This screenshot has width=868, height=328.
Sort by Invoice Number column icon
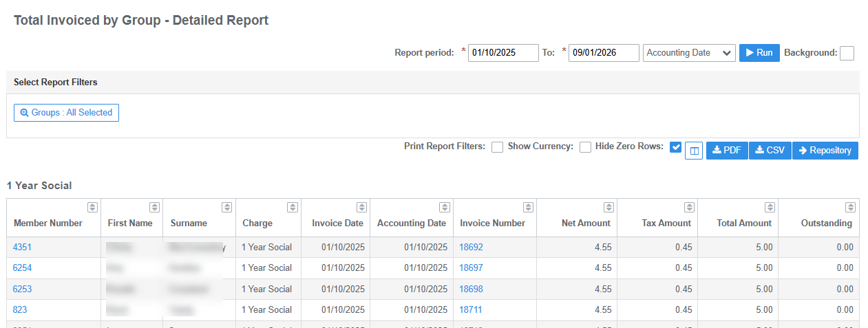tap(528, 207)
